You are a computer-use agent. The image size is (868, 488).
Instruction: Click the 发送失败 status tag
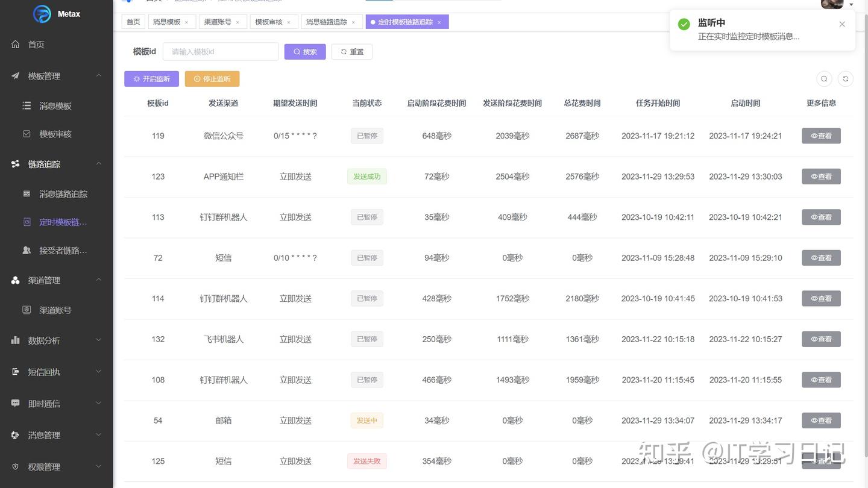coord(367,461)
